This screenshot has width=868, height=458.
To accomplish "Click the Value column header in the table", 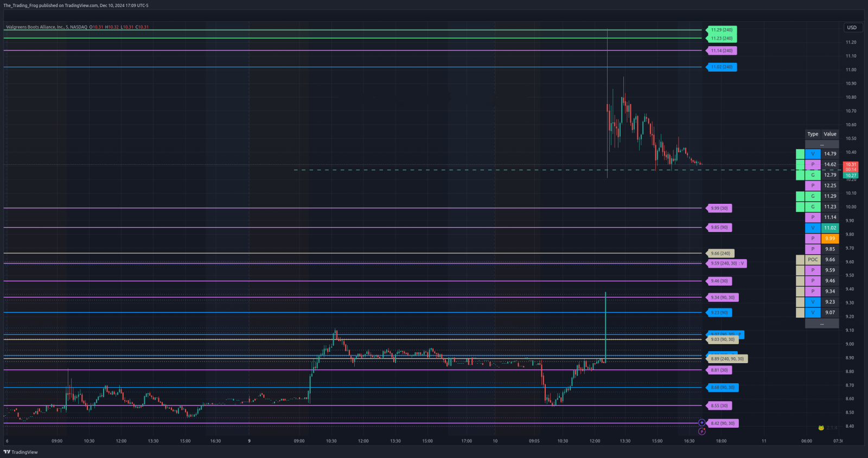I will [830, 134].
